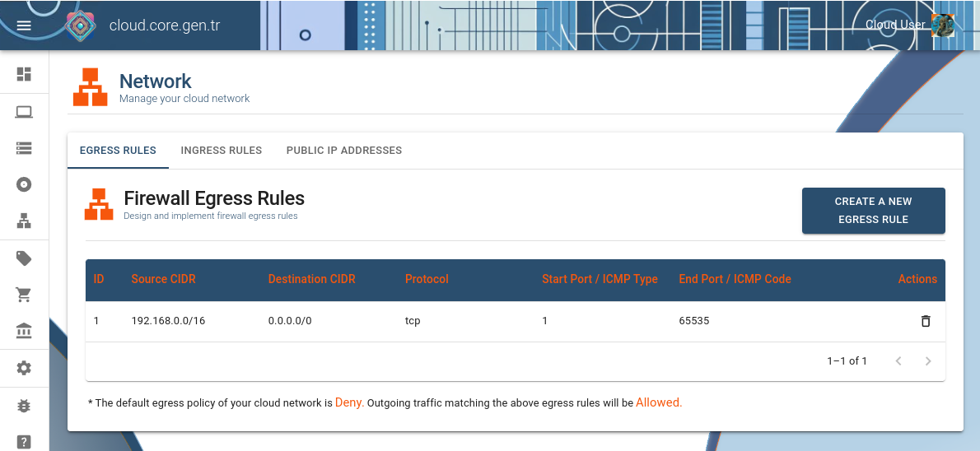Open the storage list sidebar icon
The width and height of the screenshot is (980, 451).
24,148
